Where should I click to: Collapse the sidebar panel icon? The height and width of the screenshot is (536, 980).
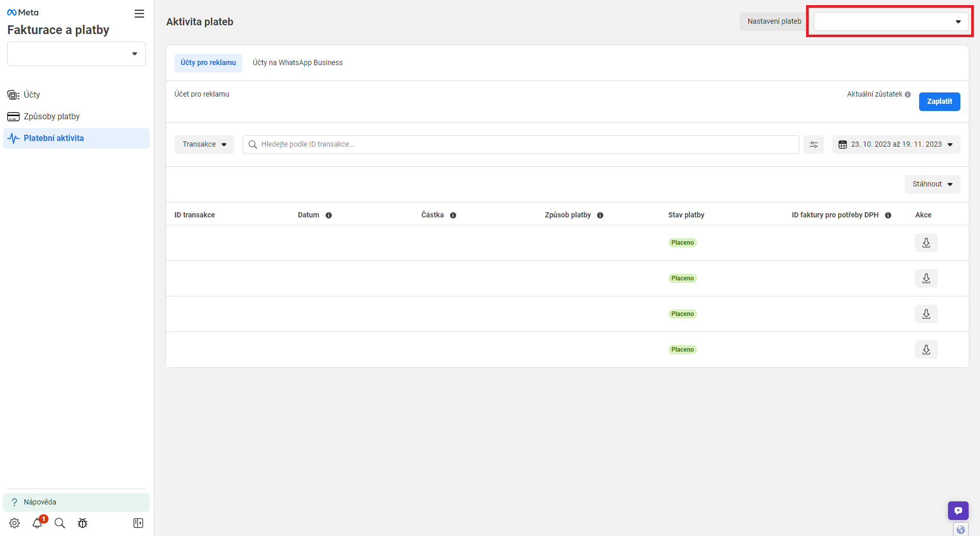tap(138, 523)
